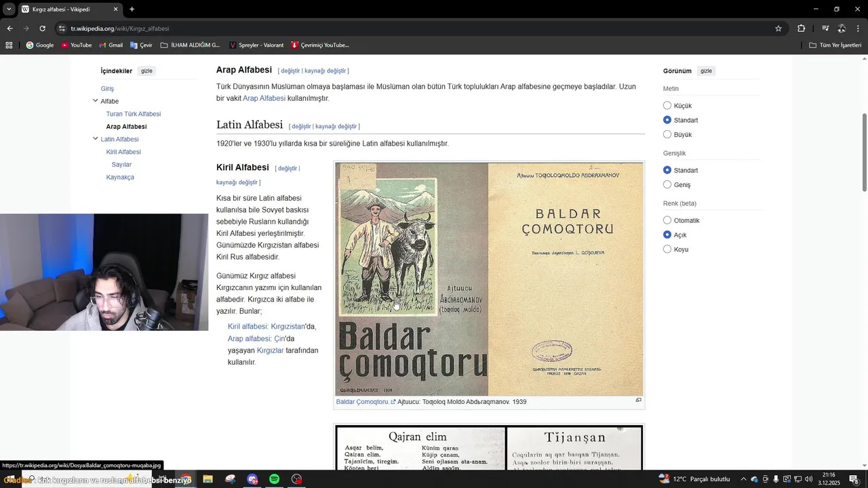Image resolution: width=868 pixels, height=488 pixels.
Task: Open the site information icon in the address bar
Action: click(x=62, y=28)
